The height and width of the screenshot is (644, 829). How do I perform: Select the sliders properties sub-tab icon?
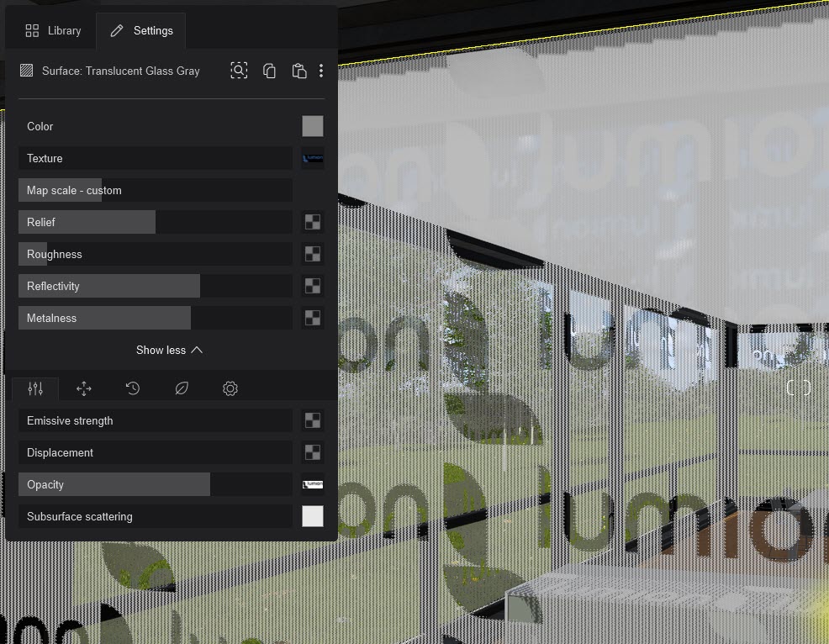tap(35, 388)
